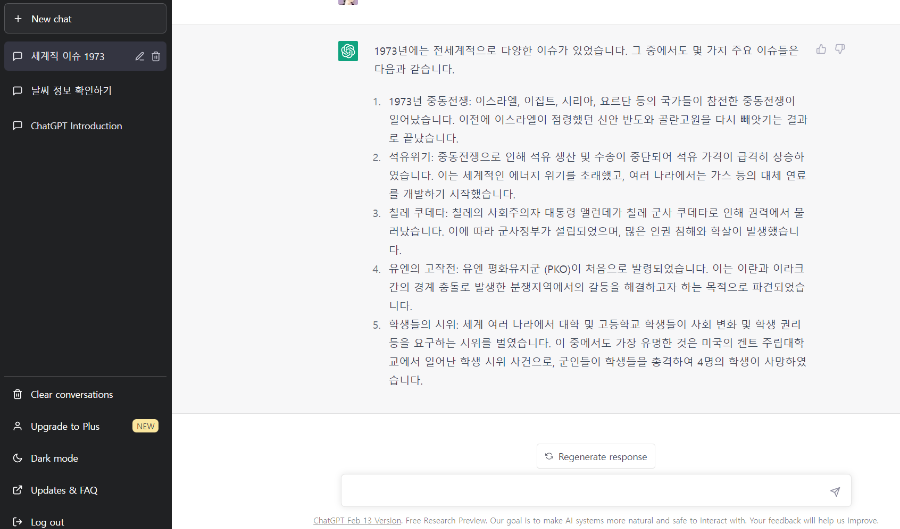Click the logout arrow icon

click(18, 522)
